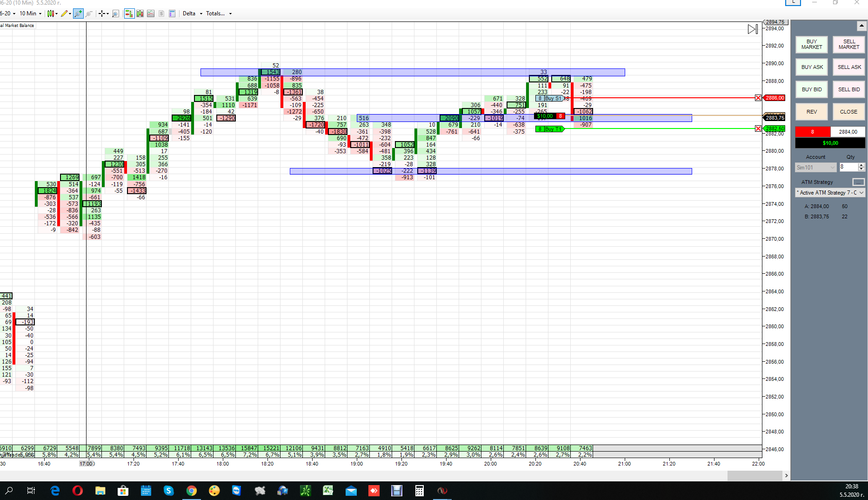
Task: Cancel the green 2882,50 target order
Action: point(758,128)
